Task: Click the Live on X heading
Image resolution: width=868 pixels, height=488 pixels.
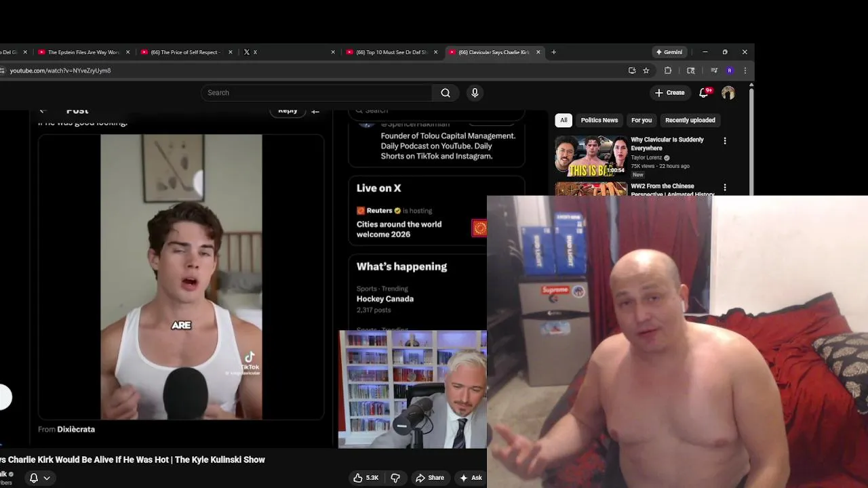Action: pyautogui.click(x=378, y=188)
